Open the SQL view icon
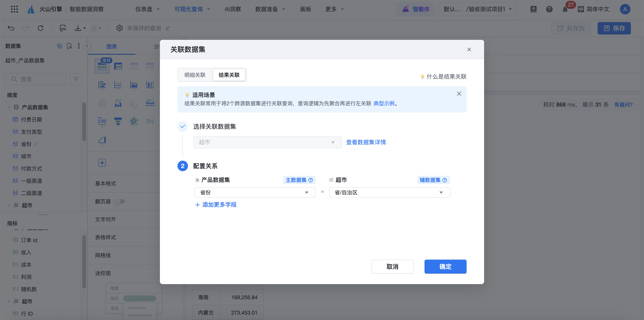The width and height of the screenshot is (644, 320). pyautogui.click(x=63, y=28)
